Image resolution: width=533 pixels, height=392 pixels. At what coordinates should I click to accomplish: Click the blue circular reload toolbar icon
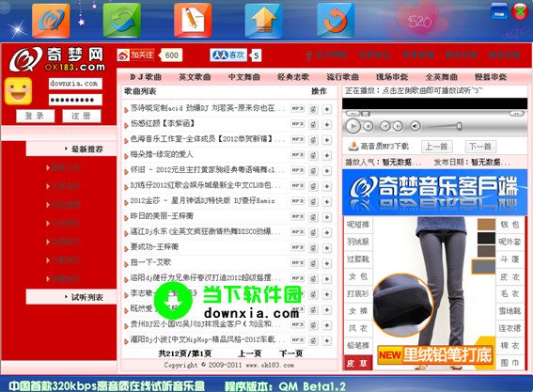coord(336,21)
